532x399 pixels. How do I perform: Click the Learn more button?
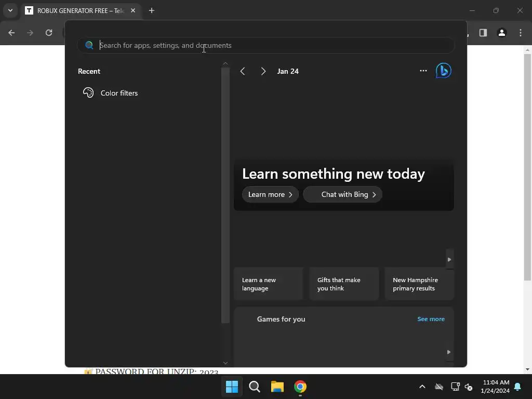pyautogui.click(x=270, y=194)
